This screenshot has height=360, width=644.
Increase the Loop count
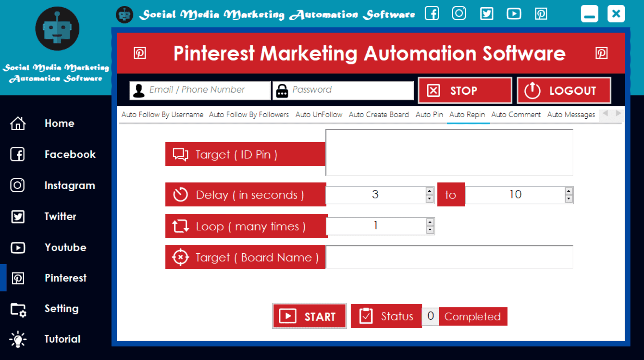(430, 222)
